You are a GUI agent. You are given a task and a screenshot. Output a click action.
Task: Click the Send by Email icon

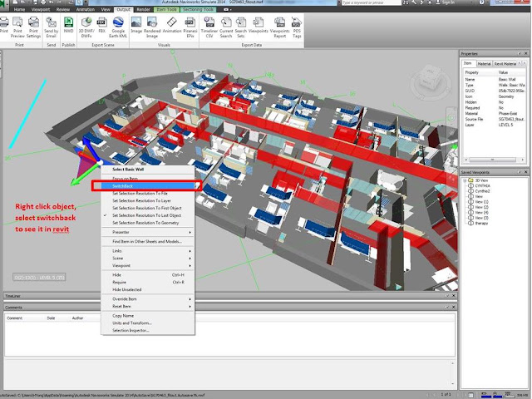pyautogui.click(x=52, y=27)
